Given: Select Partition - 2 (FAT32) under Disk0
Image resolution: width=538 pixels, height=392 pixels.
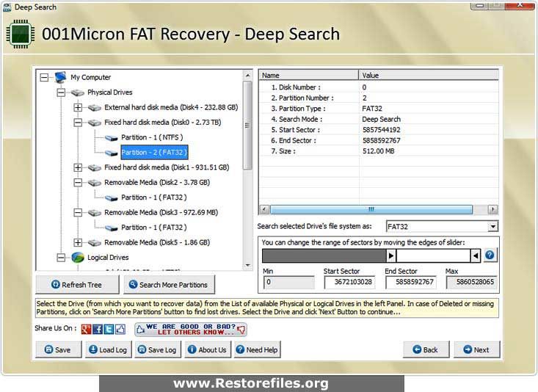Looking at the screenshot, I should tap(154, 153).
